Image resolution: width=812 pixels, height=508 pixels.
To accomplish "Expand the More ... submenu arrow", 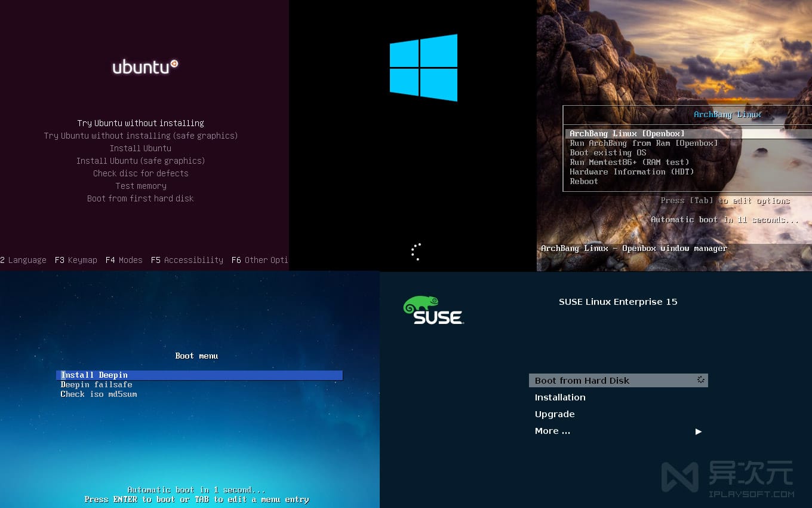I will pos(698,432).
